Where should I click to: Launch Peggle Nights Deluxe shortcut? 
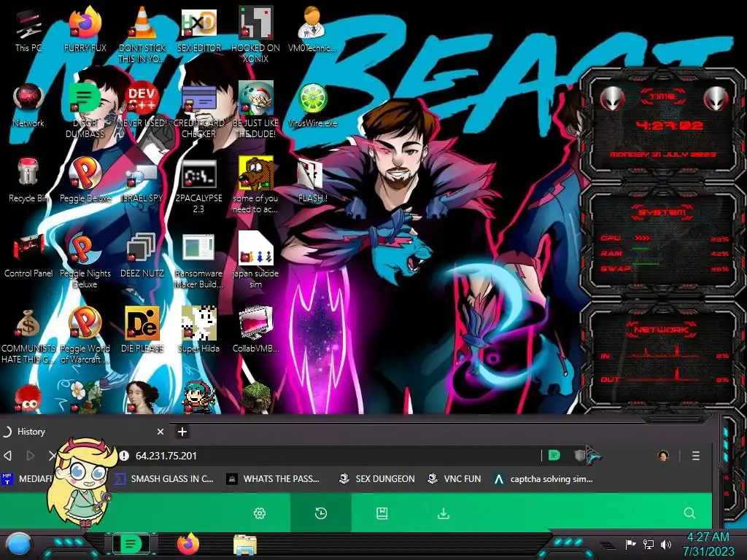[85, 261]
